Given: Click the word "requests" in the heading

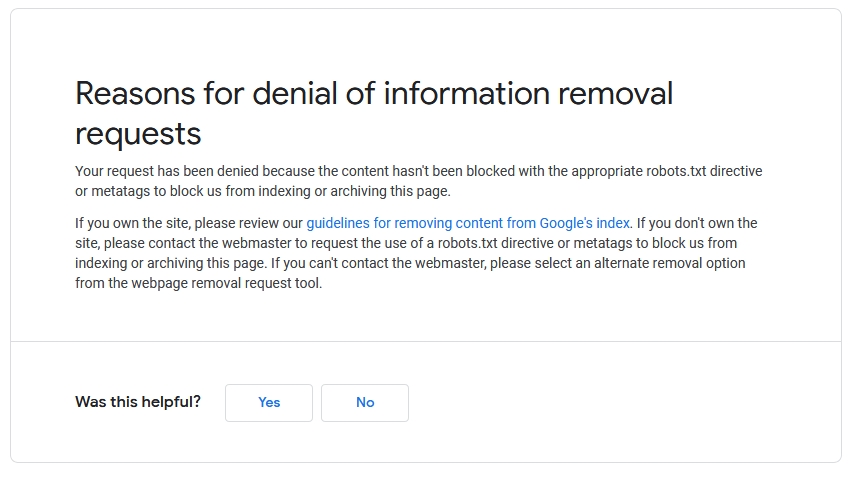Looking at the screenshot, I should click(138, 133).
